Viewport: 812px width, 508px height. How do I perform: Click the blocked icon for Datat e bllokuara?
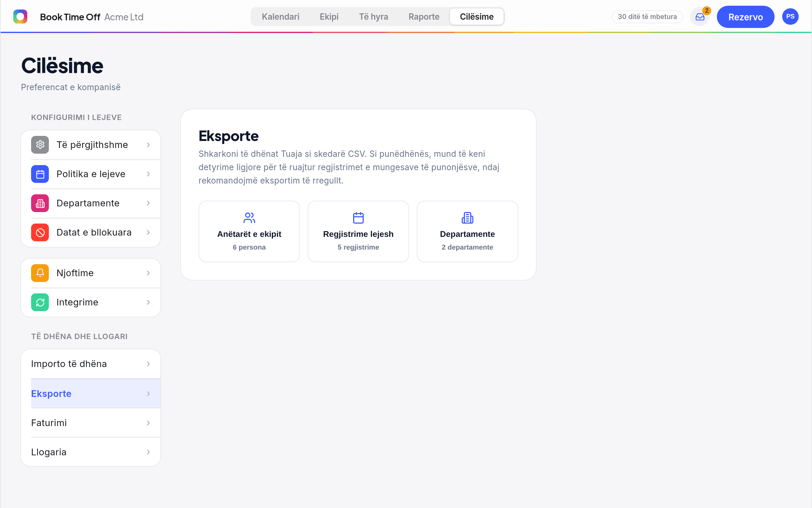40,232
